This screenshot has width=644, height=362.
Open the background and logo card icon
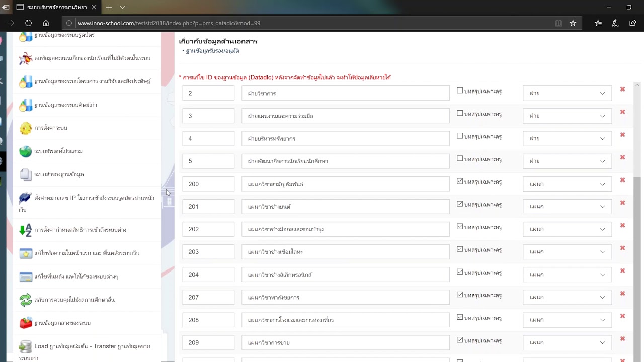pos(26,277)
